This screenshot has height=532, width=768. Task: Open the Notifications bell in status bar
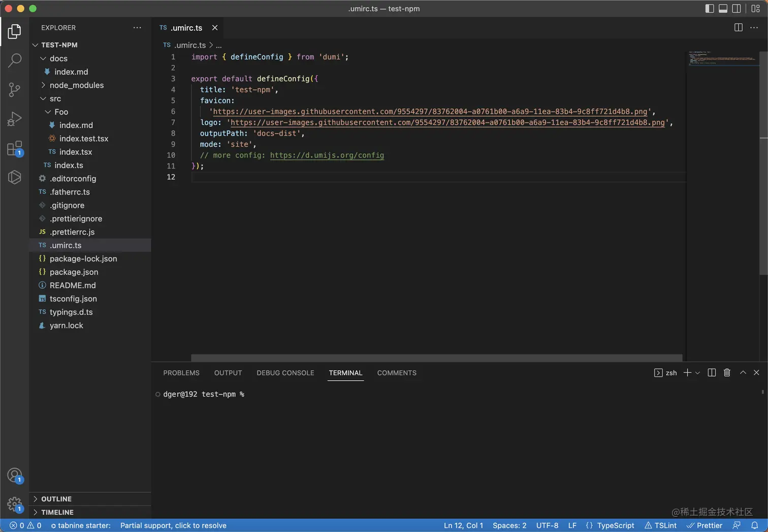pyautogui.click(x=755, y=525)
